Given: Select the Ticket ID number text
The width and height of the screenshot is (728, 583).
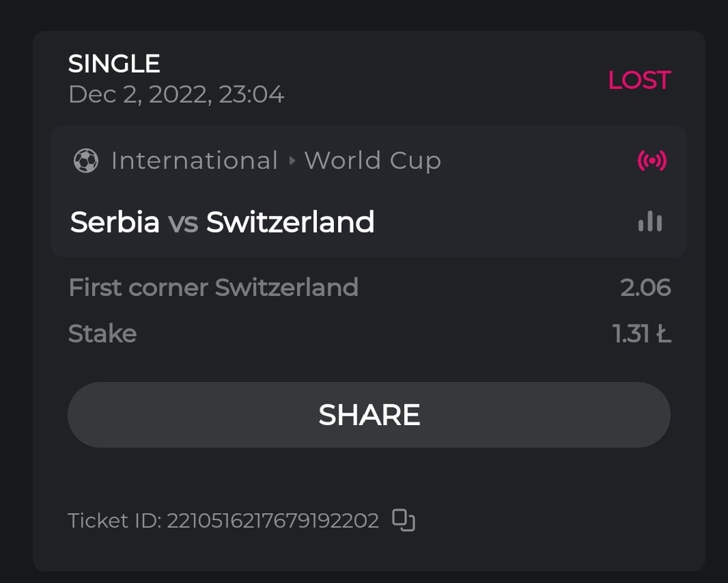Looking at the screenshot, I should click(x=272, y=521).
